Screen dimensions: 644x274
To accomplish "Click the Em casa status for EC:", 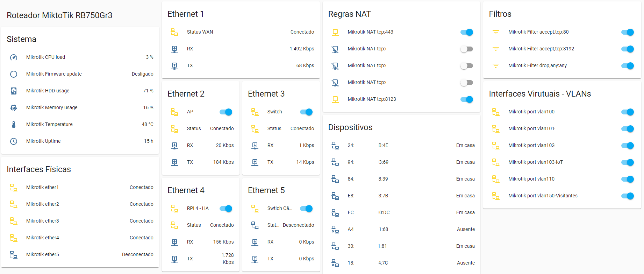I will click(465, 212).
